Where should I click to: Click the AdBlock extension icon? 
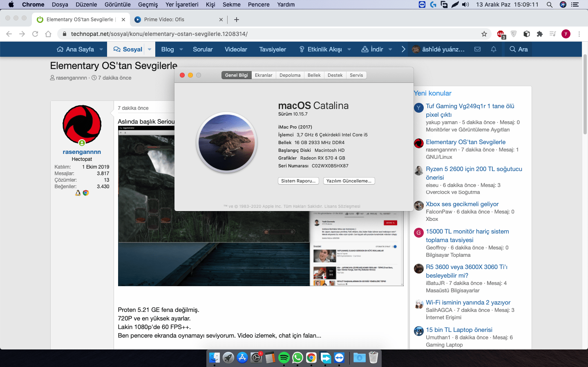pos(501,34)
